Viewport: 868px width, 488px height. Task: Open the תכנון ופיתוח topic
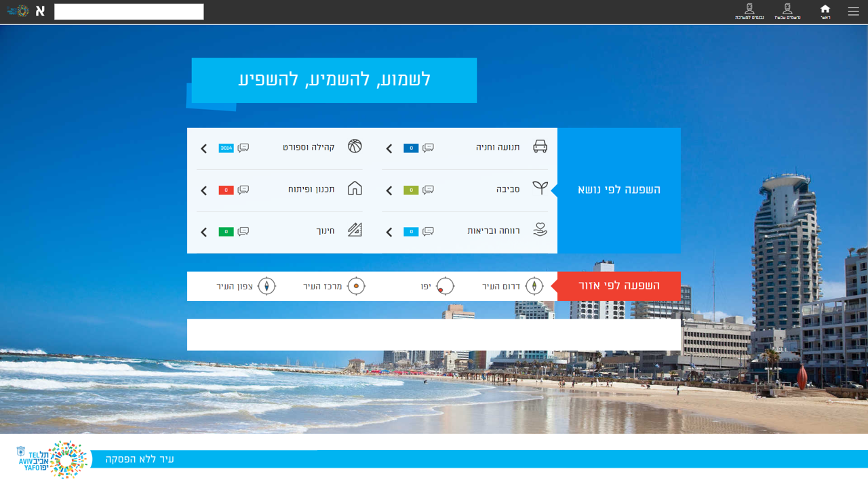coord(311,189)
